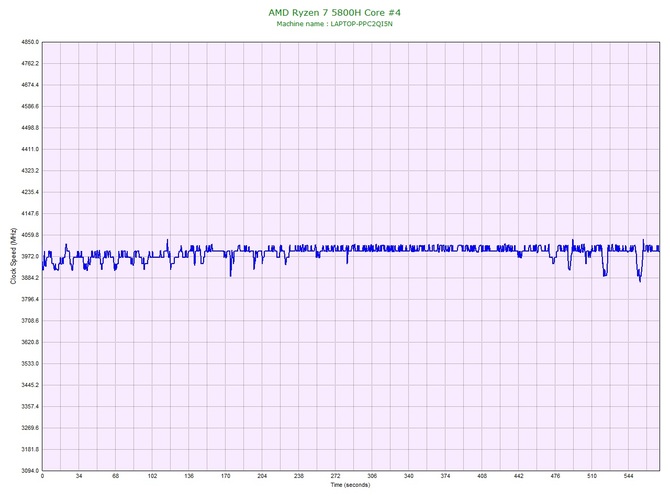Click the 544 tick on the time axis

click(629, 476)
